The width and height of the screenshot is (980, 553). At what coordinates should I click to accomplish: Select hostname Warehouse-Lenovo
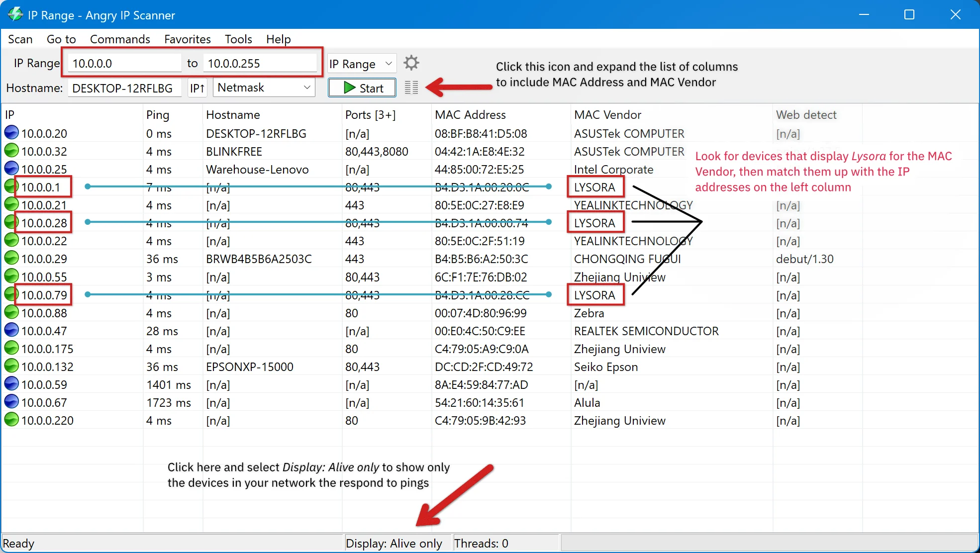tap(258, 169)
